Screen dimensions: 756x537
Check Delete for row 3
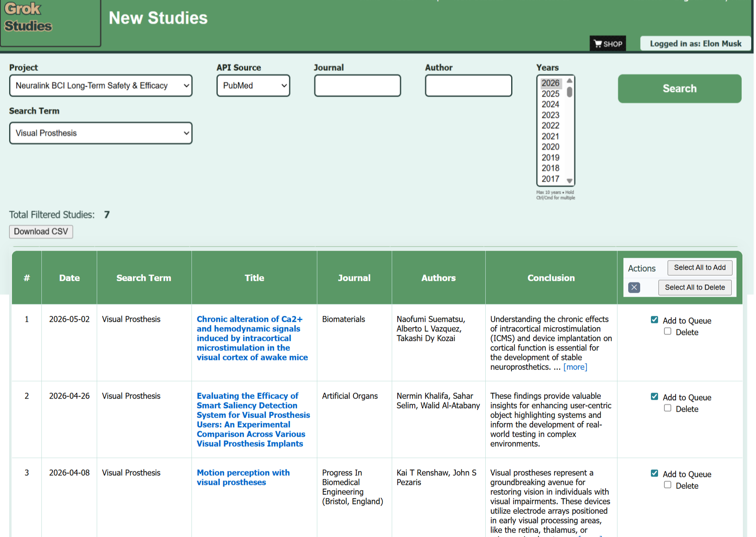pyautogui.click(x=668, y=485)
